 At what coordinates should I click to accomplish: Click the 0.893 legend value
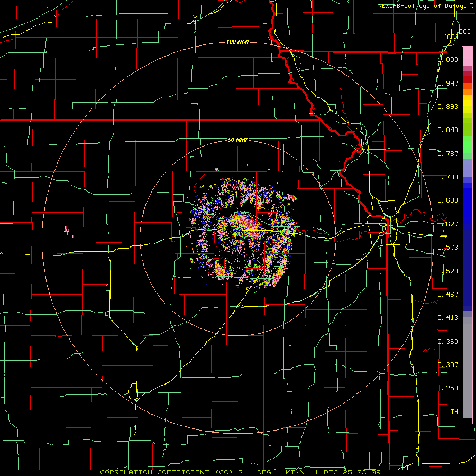tap(448, 106)
